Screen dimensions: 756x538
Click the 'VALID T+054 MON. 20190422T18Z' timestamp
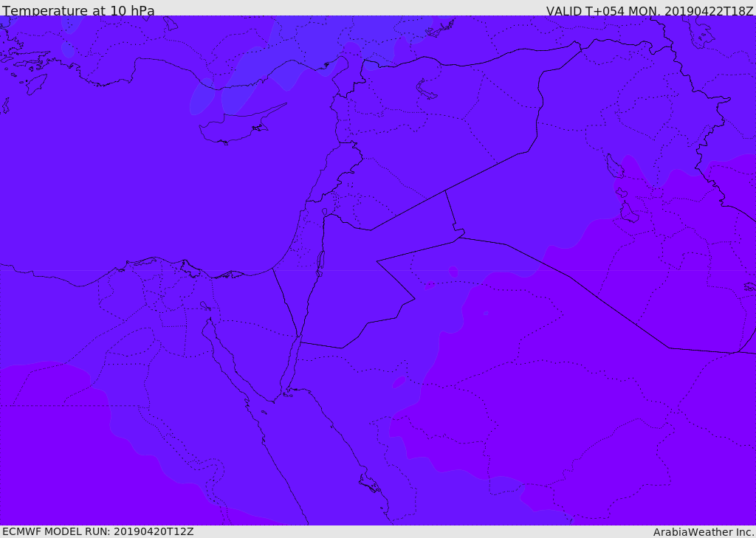pos(650,10)
